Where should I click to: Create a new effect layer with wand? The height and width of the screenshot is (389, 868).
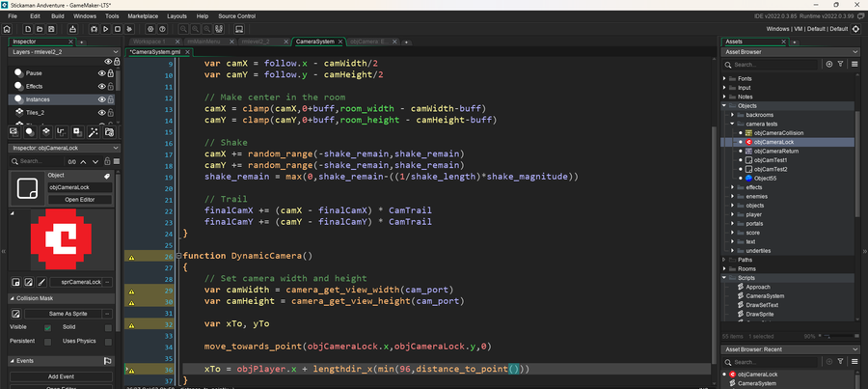pos(93,131)
